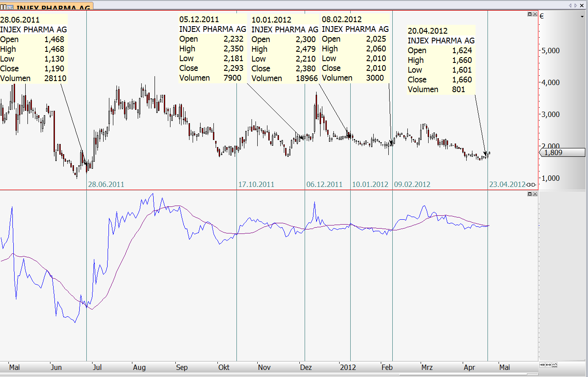Click the Close 1,190 value in 28.06.2011 box

(54, 69)
